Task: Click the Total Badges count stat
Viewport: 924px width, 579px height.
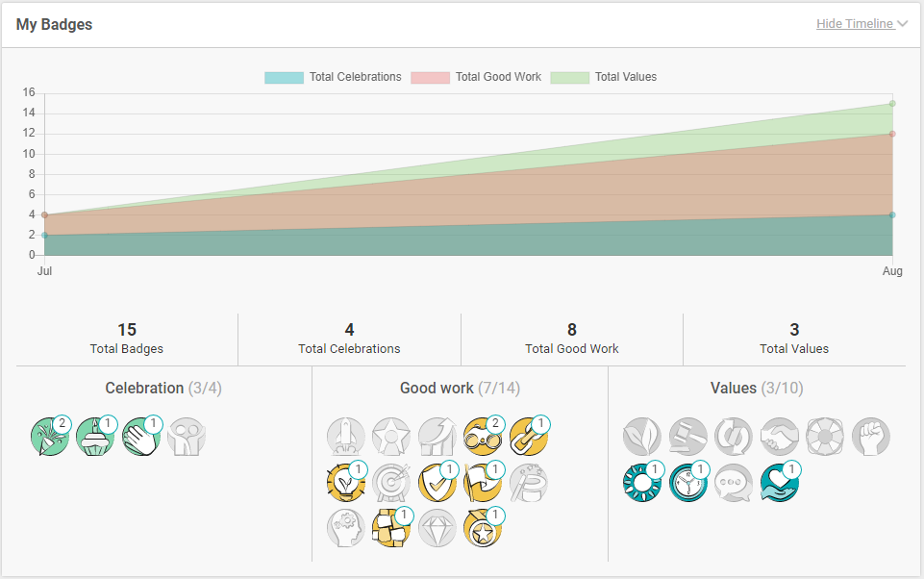Action: [x=127, y=338]
